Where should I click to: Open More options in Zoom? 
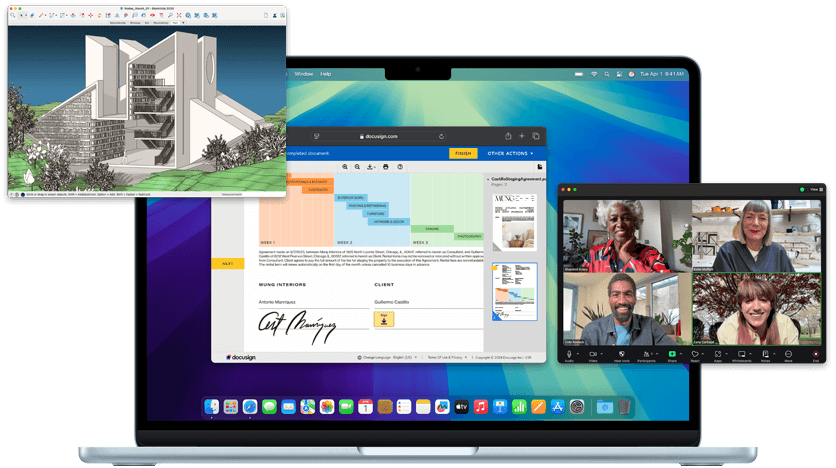click(788, 356)
